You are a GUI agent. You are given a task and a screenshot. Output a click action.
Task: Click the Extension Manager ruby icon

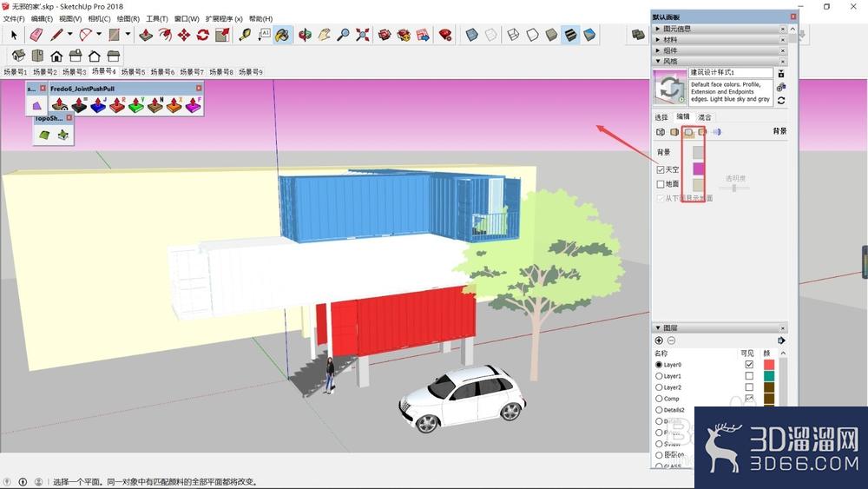(444, 35)
